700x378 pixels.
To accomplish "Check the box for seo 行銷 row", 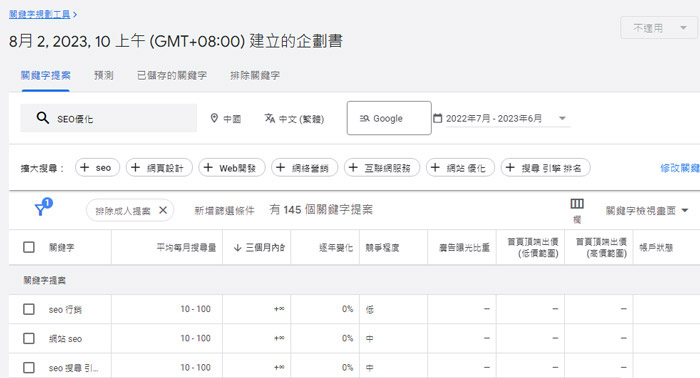I will point(29,309).
